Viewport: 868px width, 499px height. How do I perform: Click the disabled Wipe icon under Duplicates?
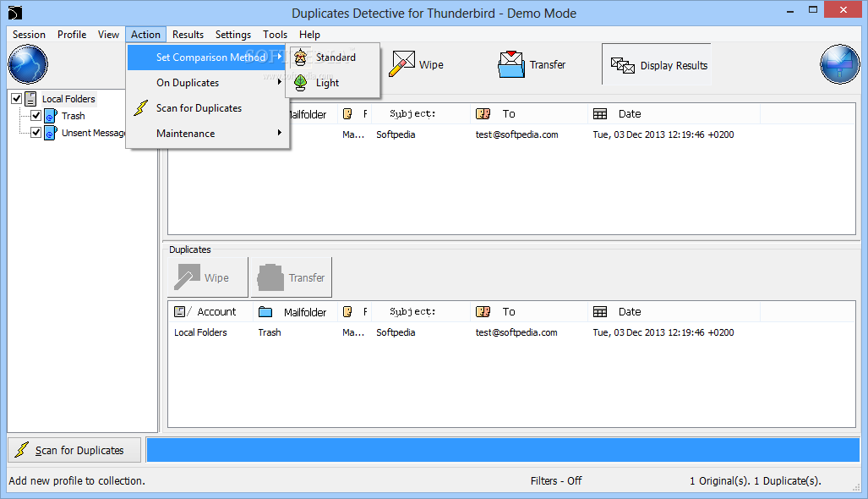[187, 277]
